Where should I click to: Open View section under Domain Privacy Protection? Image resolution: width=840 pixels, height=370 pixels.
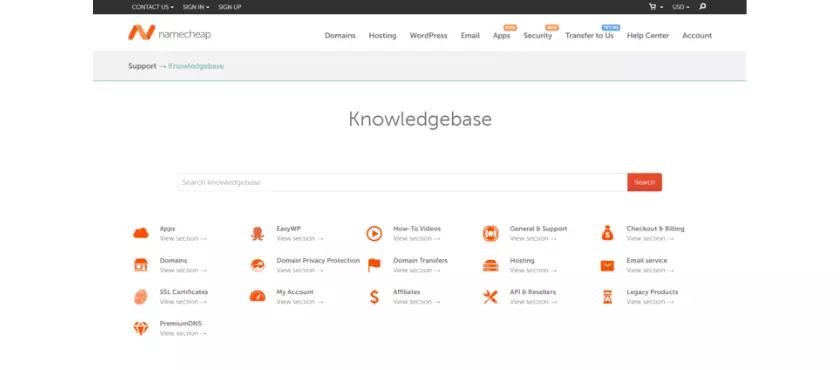click(x=299, y=270)
